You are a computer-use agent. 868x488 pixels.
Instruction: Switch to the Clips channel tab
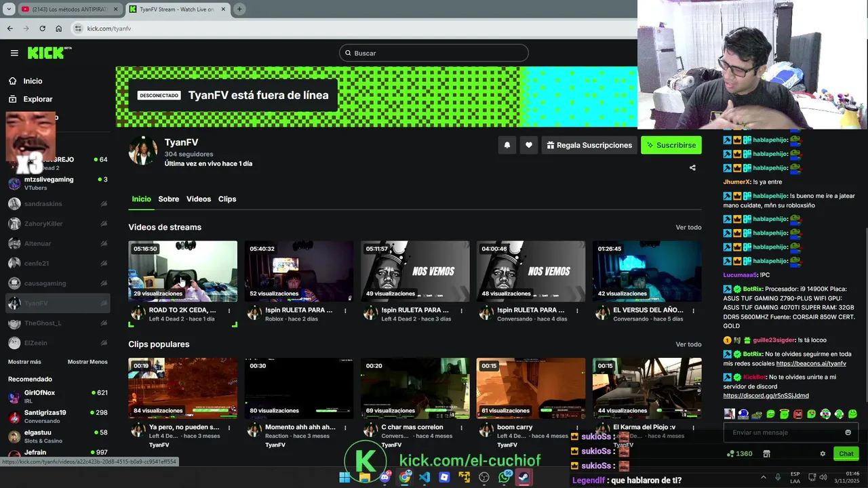tap(227, 199)
